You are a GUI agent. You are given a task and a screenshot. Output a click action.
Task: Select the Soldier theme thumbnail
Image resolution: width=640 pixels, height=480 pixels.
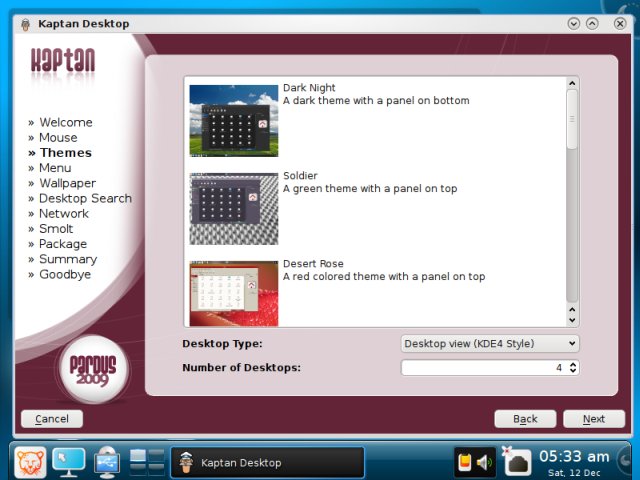(234, 209)
